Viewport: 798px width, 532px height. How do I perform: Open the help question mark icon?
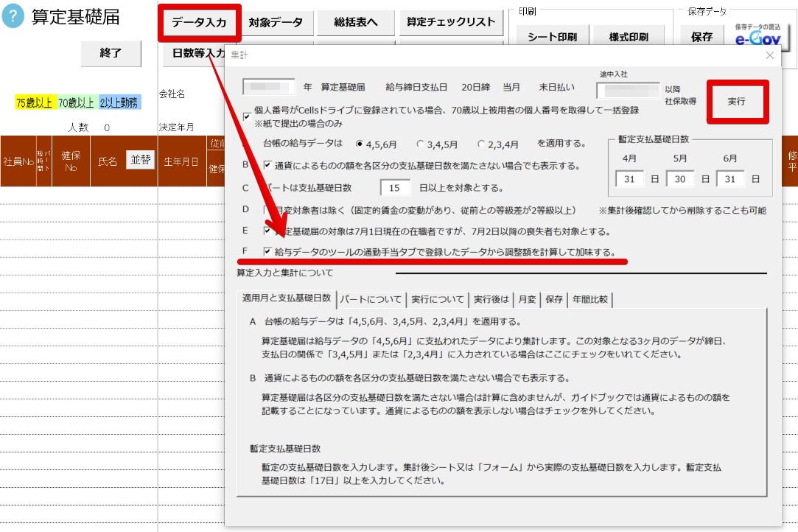[x=13, y=17]
